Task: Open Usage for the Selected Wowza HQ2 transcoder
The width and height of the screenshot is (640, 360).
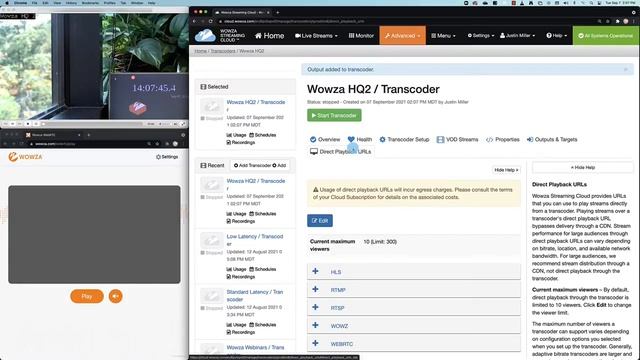Action: click(236, 135)
